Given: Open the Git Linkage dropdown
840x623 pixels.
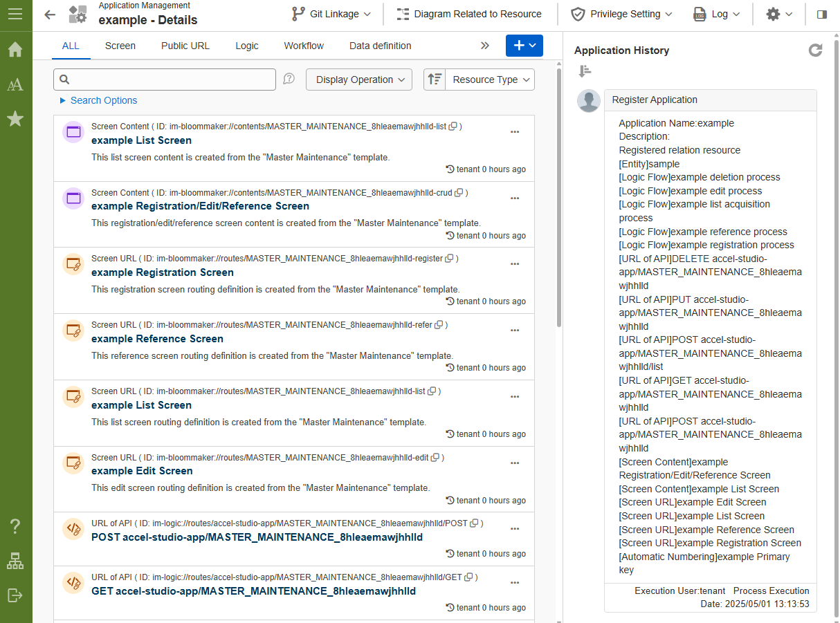Looking at the screenshot, I should click(331, 14).
